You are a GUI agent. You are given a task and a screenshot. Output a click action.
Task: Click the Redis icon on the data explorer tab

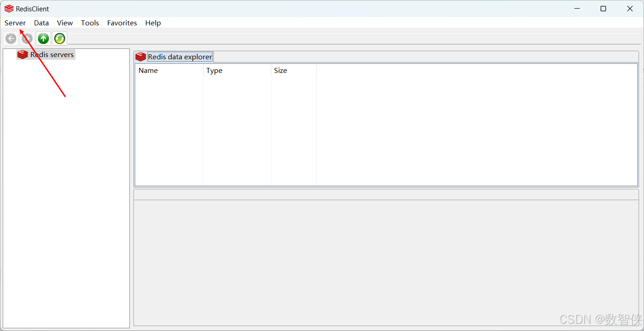click(141, 56)
